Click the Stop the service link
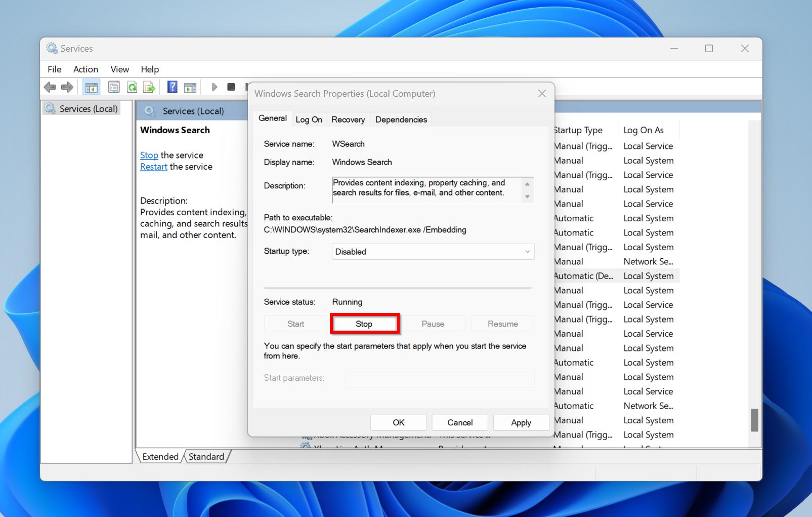Image resolution: width=812 pixels, height=517 pixels. [x=149, y=155]
